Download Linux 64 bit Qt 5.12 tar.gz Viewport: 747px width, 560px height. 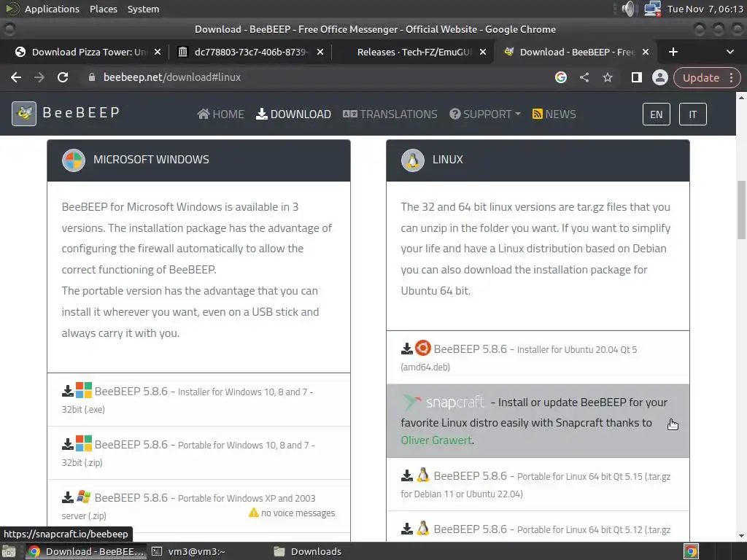pyautogui.click(x=538, y=526)
